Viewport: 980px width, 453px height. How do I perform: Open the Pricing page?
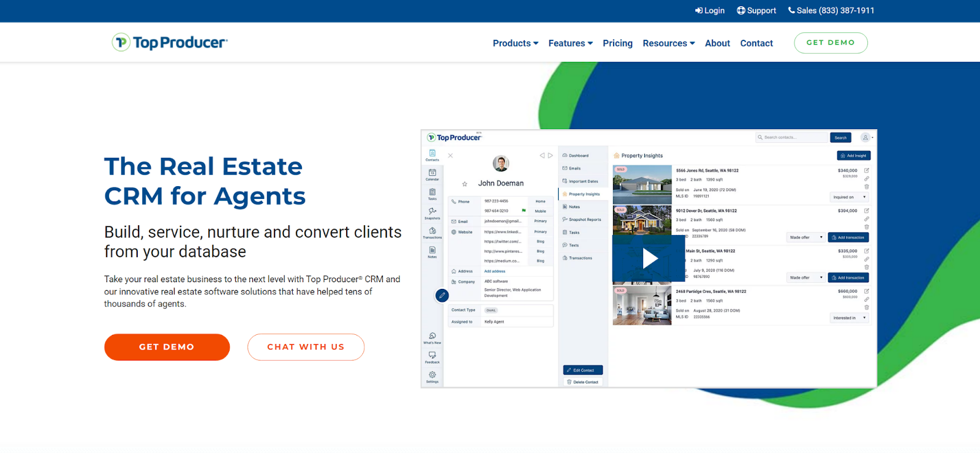[x=617, y=43]
